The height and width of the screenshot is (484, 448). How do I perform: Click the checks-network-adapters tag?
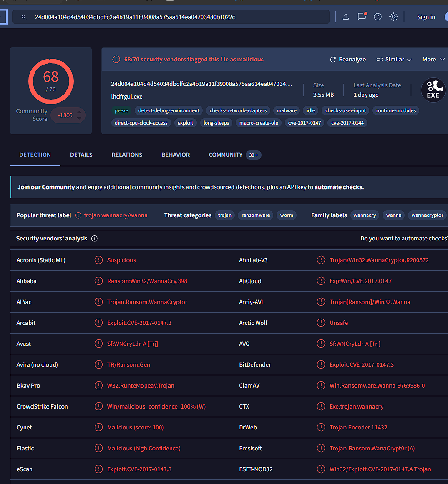(238, 110)
